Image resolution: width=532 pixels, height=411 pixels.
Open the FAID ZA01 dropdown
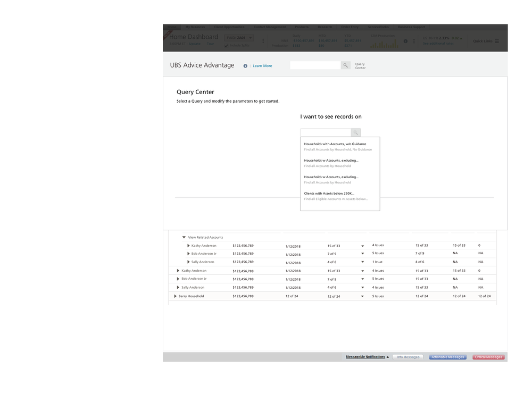[x=239, y=38]
